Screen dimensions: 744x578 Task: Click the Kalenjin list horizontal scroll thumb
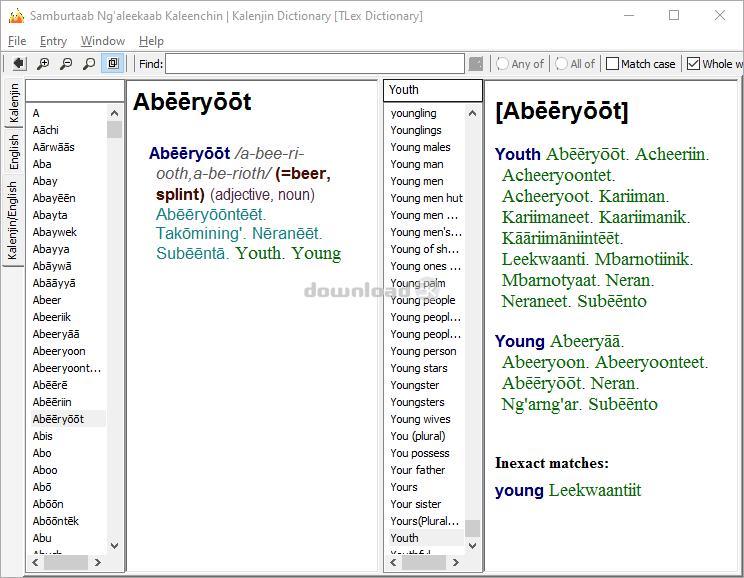tap(65, 562)
